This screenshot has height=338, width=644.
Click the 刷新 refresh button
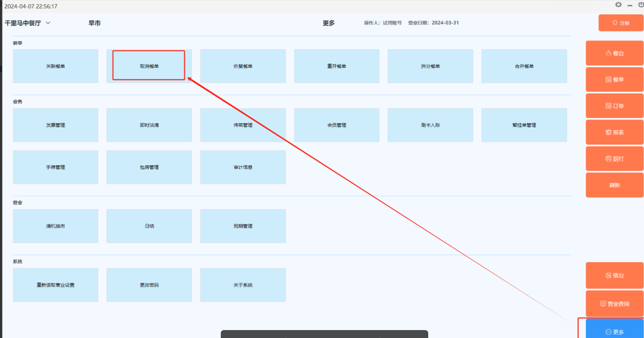pos(614,185)
